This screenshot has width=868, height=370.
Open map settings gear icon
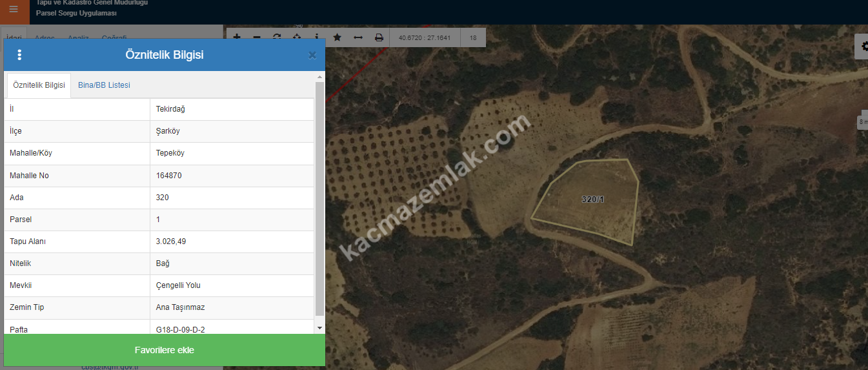tap(863, 46)
